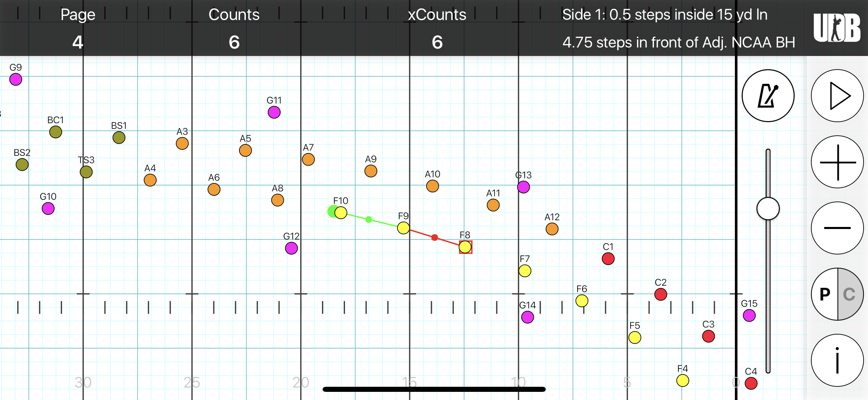Select the Page number 4

[x=78, y=42]
